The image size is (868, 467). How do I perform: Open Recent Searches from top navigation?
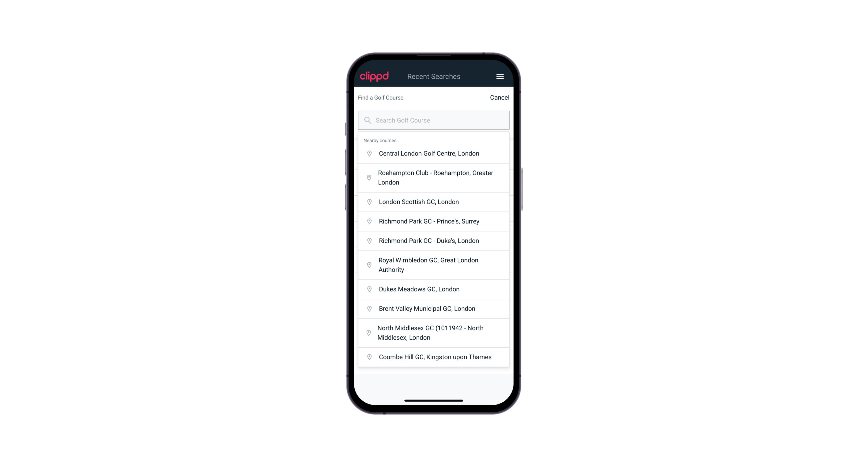[x=434, y=76]
